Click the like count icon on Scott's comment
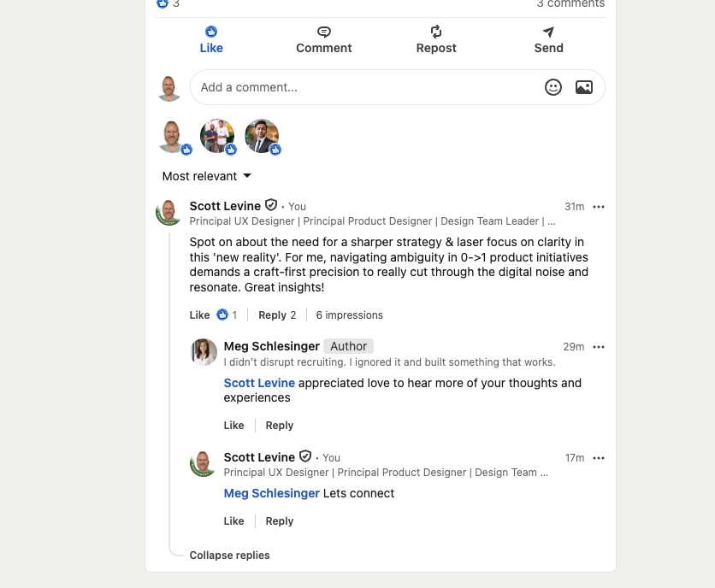715x588 pixels. pos(221,315)
